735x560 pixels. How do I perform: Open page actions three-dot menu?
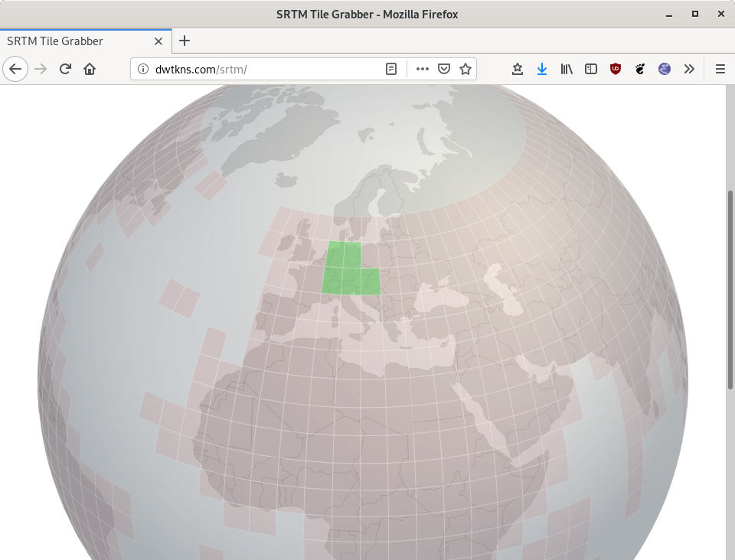(423, 70)
